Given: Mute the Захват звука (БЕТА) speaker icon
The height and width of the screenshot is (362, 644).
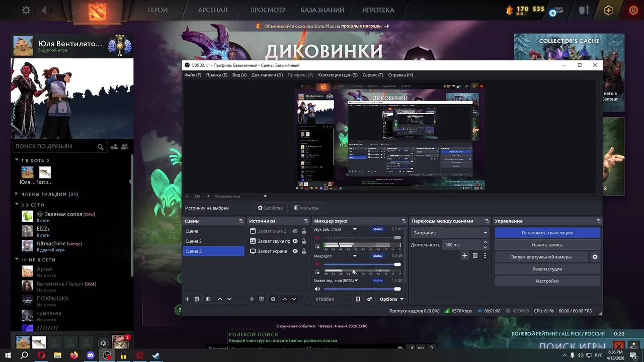Looking at the screenshot, I should (317, 289).
